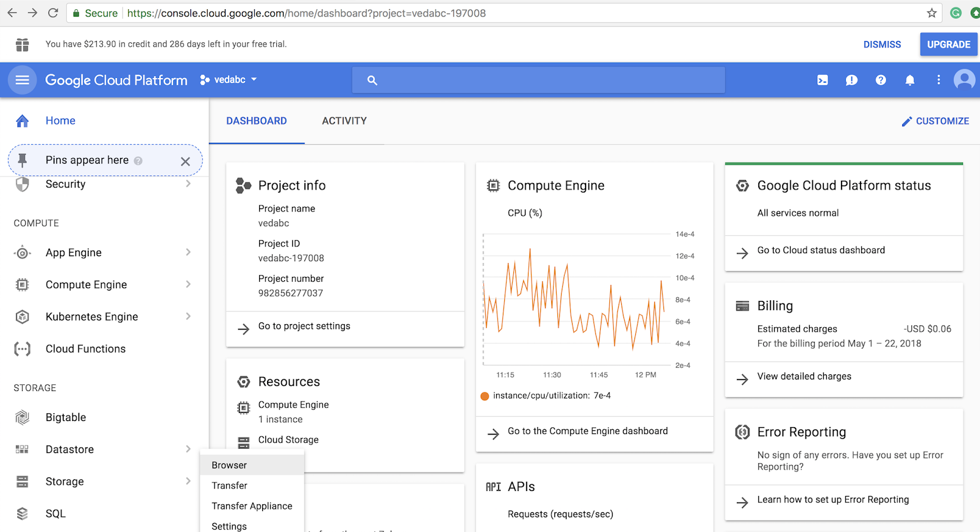Click the pencil icon next to Customize
The height and width of the screenshot is (532, 980).
click(x=907, y=121)
